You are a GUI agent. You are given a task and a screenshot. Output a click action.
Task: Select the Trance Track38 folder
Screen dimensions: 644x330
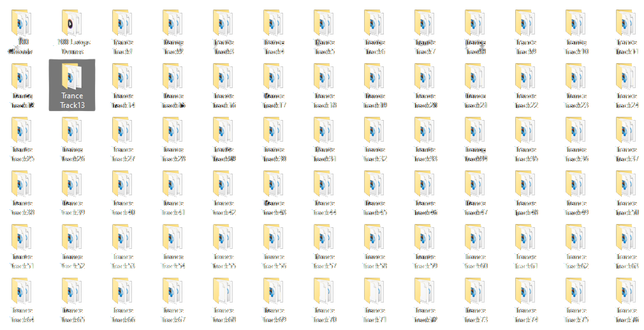click(22, 184)
